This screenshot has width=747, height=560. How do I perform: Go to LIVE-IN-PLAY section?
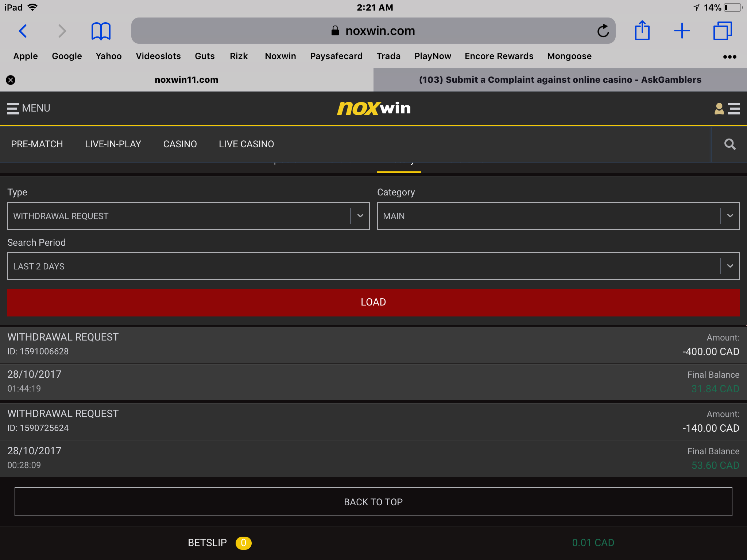(113, 144)
